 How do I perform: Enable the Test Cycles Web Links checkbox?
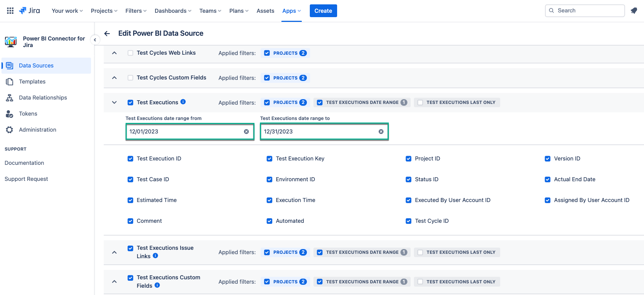[x=130, y=53]
